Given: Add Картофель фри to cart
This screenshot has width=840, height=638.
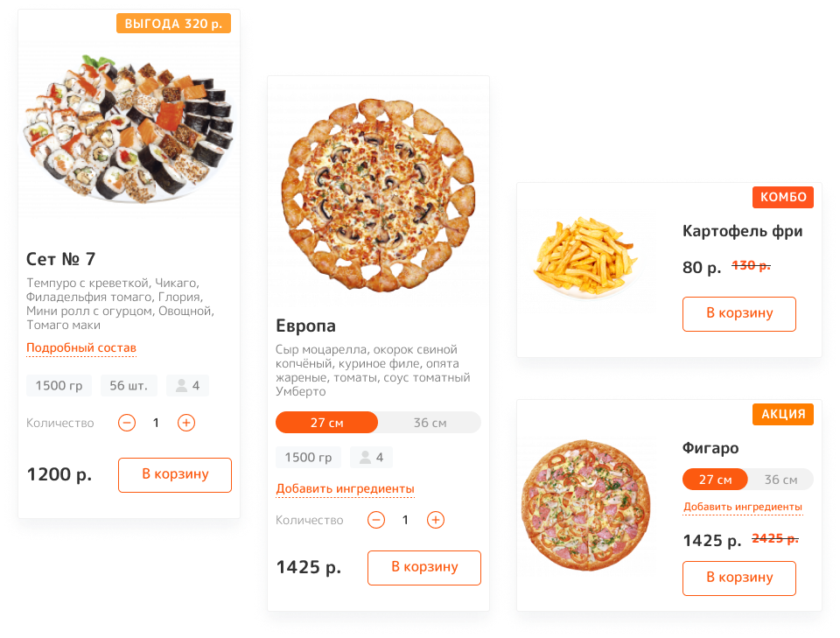Looking at the screenshot, I should (x=739, y=314).
